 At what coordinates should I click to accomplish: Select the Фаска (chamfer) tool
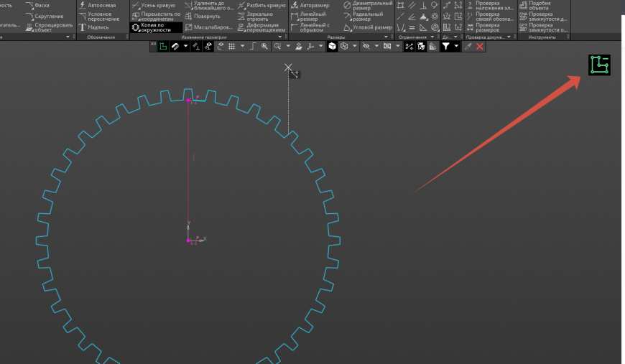tap(37, 5)
